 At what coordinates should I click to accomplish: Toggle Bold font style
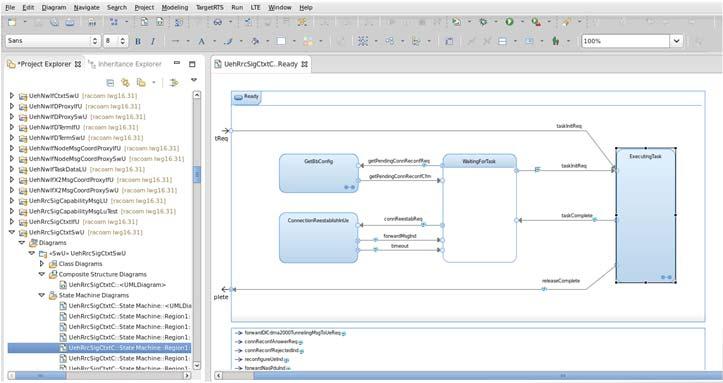pyautogui.click(x=138, y=41)
